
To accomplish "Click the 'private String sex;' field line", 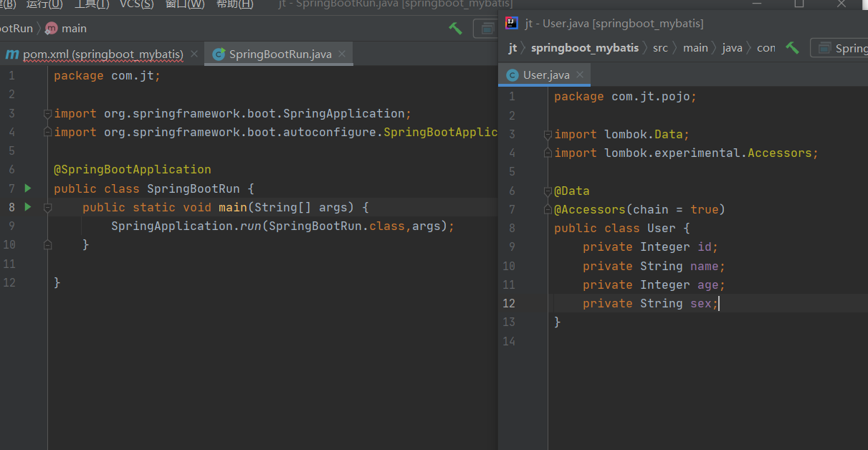I will [x=650, y=303].
